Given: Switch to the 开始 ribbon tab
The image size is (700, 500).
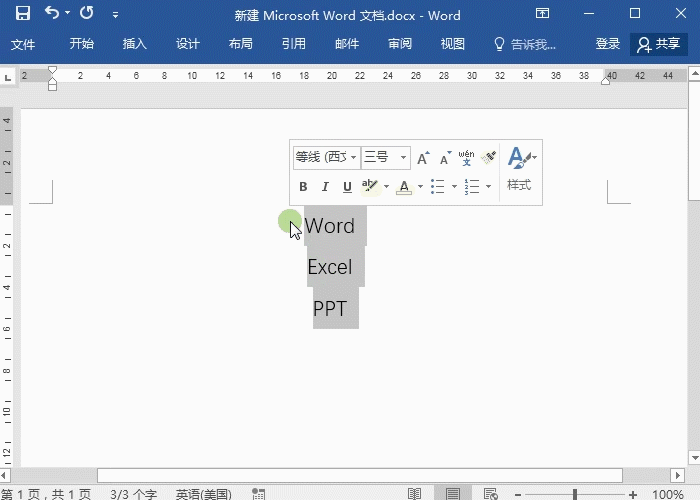Looking at the screenshot, I should click(x=82, y=44).
